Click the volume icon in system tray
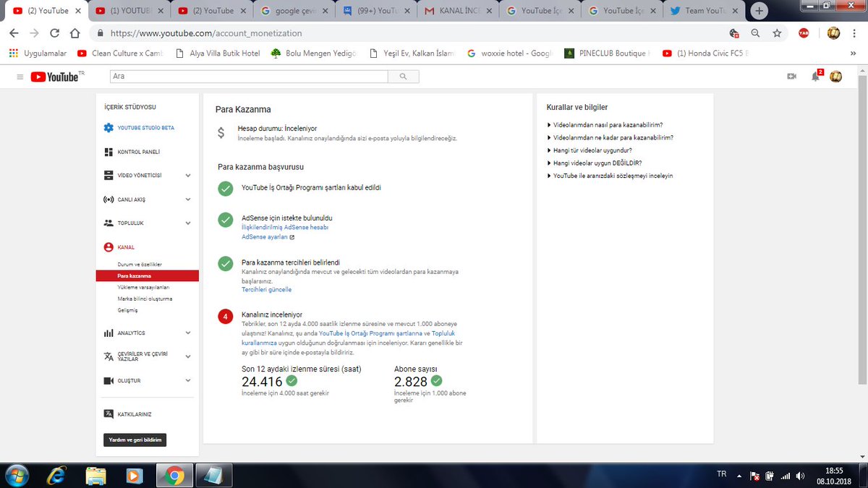 [x=799, y=476]
